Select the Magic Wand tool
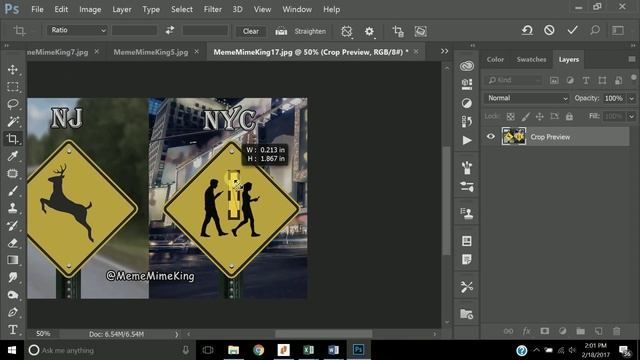This screenshot has height=360, width=640. 13,121
